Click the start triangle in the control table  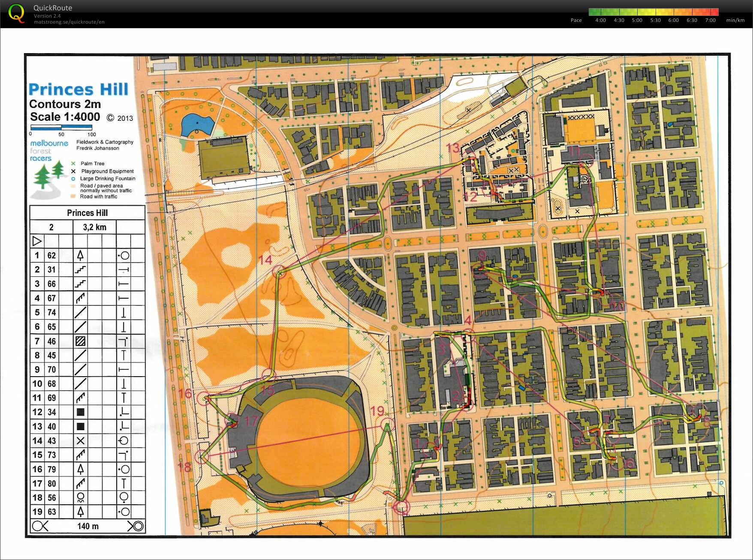tap(37, 241)
